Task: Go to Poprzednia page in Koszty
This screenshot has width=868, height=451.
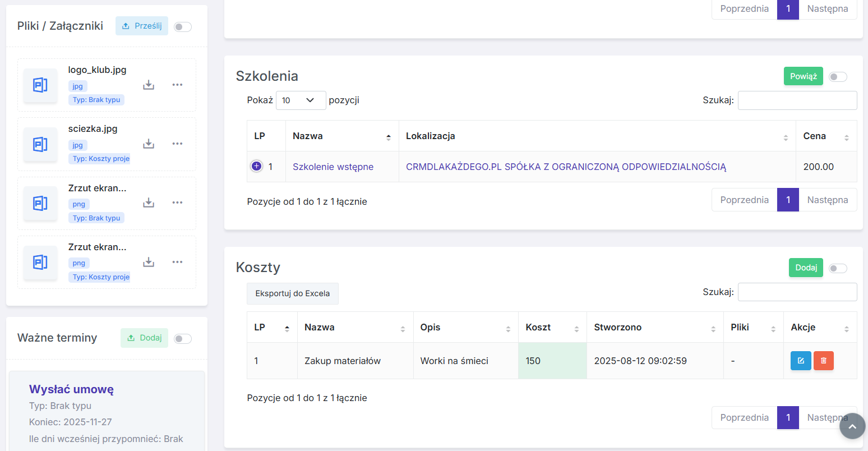Action: (744, 417)
